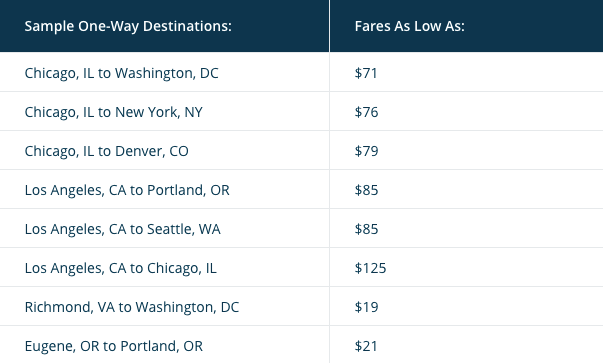Click the $85 fare for Seattle route

click(366, 229)
